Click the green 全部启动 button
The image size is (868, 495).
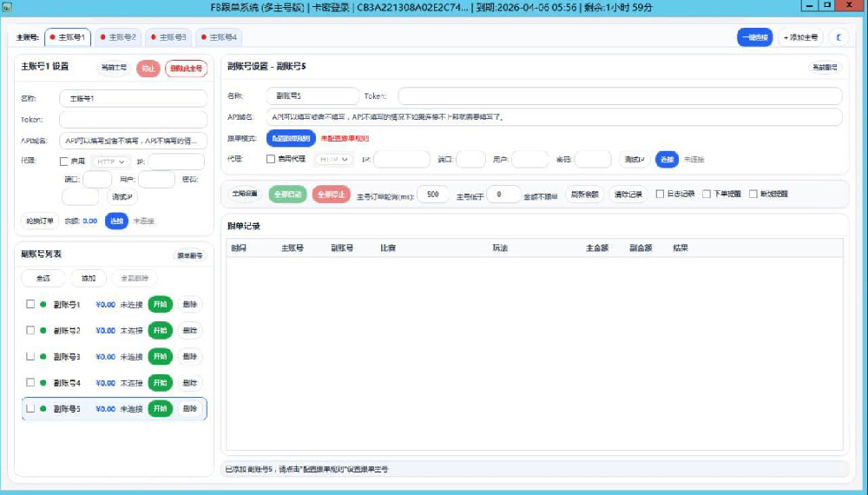[288, 195]
